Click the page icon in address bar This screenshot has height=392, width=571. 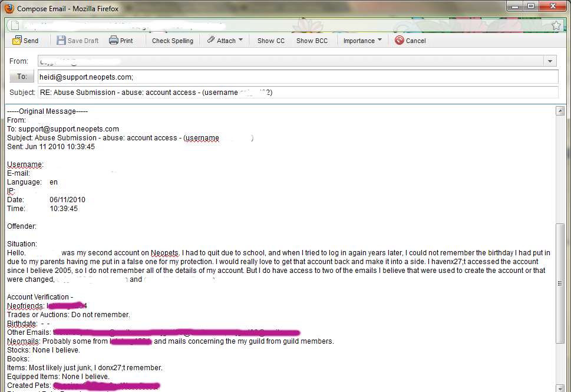click(x=15, y=25)
